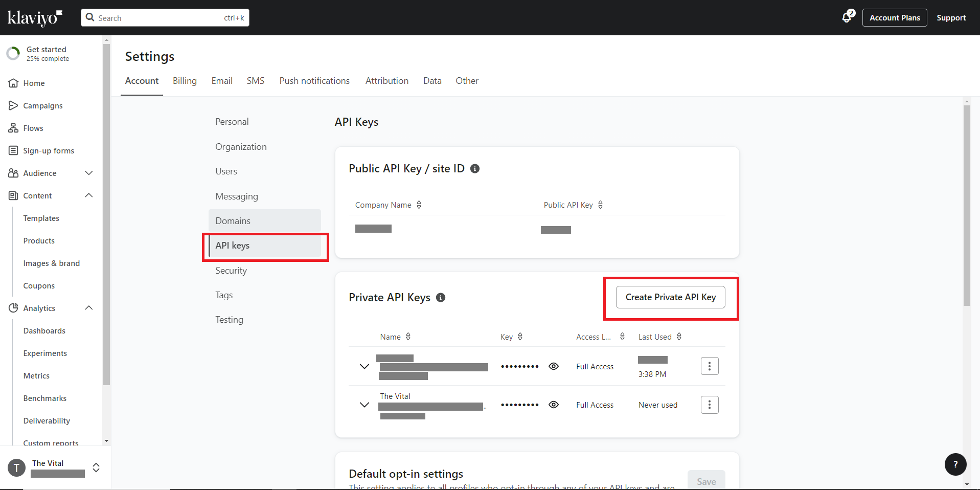Click the Get started progress indicator
Screen dimensions: 980x490
click(x=13, y=53)
